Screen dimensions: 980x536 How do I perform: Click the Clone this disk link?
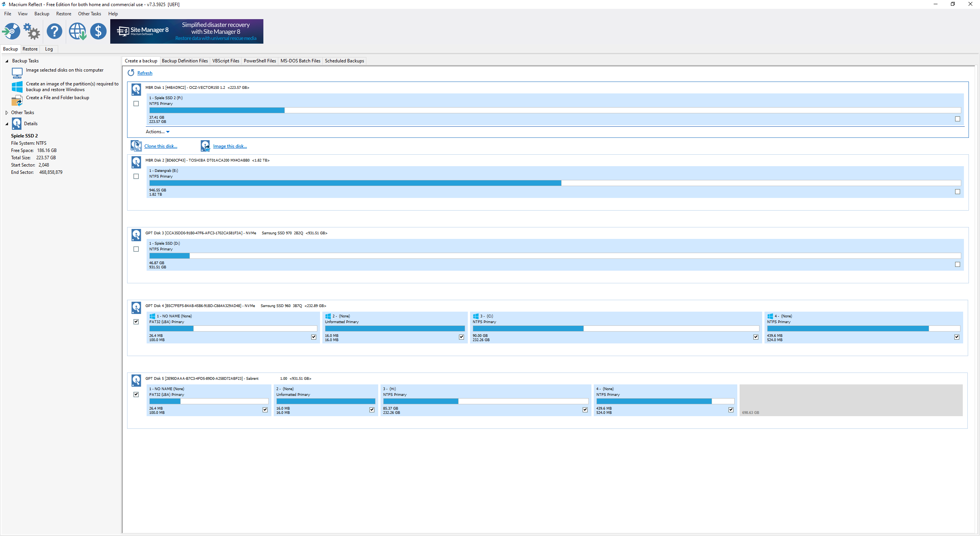click(160, 146)
